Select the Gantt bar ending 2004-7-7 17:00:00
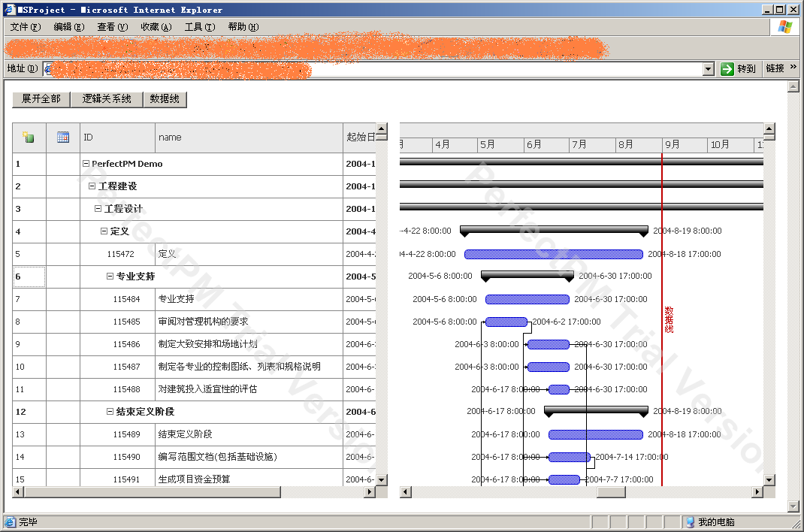The image size is (804, 532). click(564, 479)
